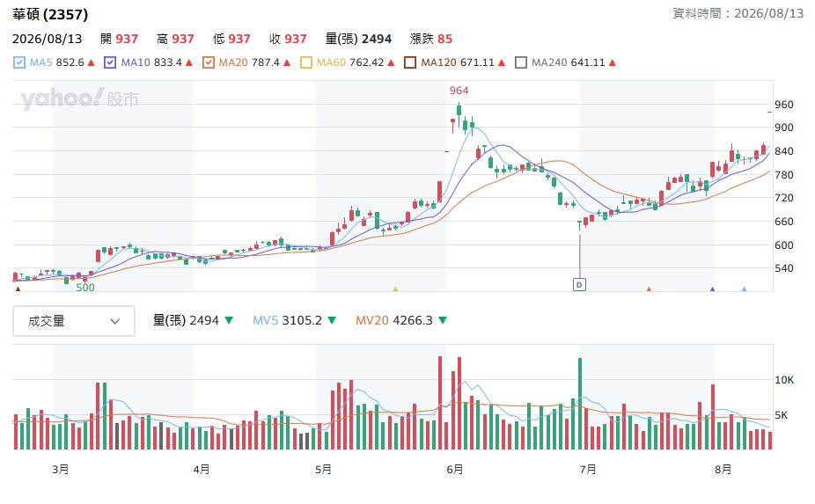Click the 540 price axis label
The width and height of the screenshot is (815, 504).
784,268
